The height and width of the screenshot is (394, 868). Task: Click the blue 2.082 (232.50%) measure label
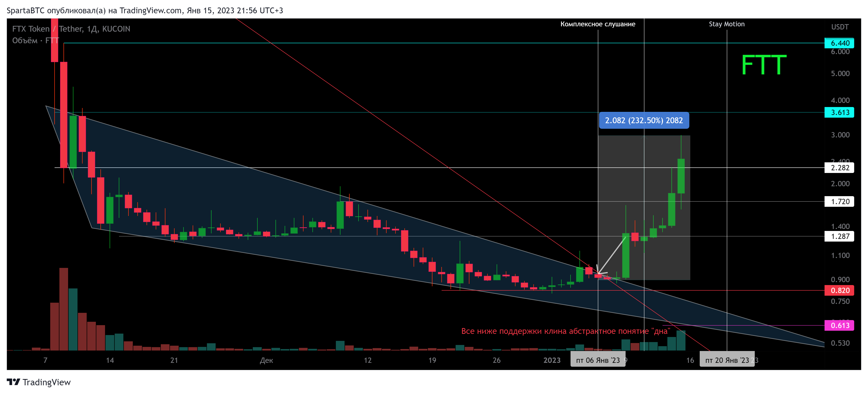tap(644, 120)
